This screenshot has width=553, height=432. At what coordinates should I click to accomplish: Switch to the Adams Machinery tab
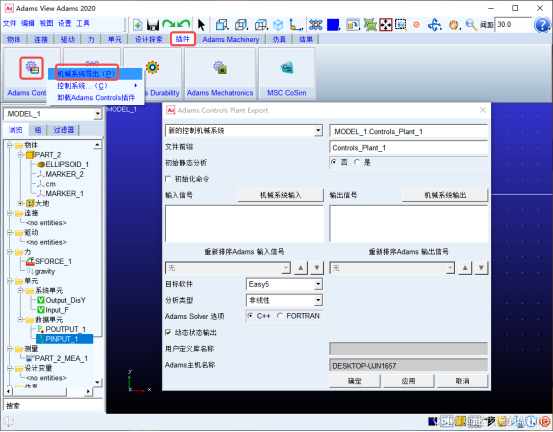click(x=231, y=39)
